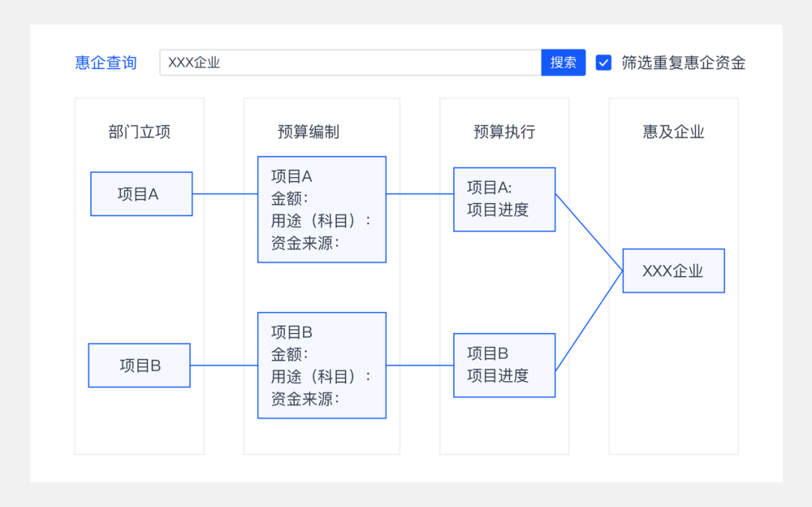Click the 项目B budget details box
The image size is (812, 507).
tap(322, 365)
